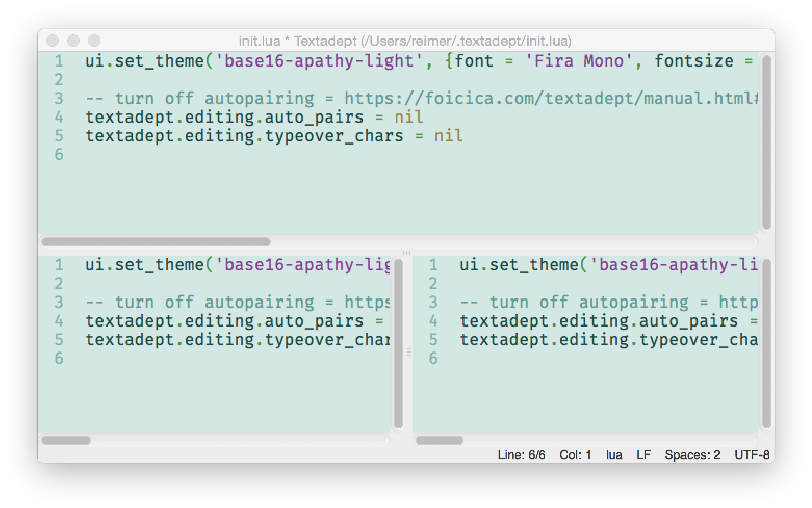Click the bottom-right pane's vertical scrollbar
The image size is (812, 508).
(766, 343)
